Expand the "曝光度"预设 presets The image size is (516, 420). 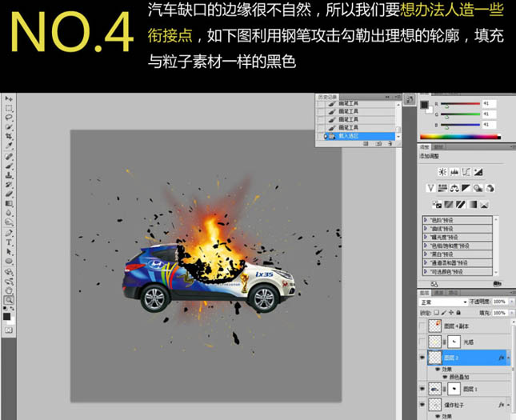(x=426, y=237)
